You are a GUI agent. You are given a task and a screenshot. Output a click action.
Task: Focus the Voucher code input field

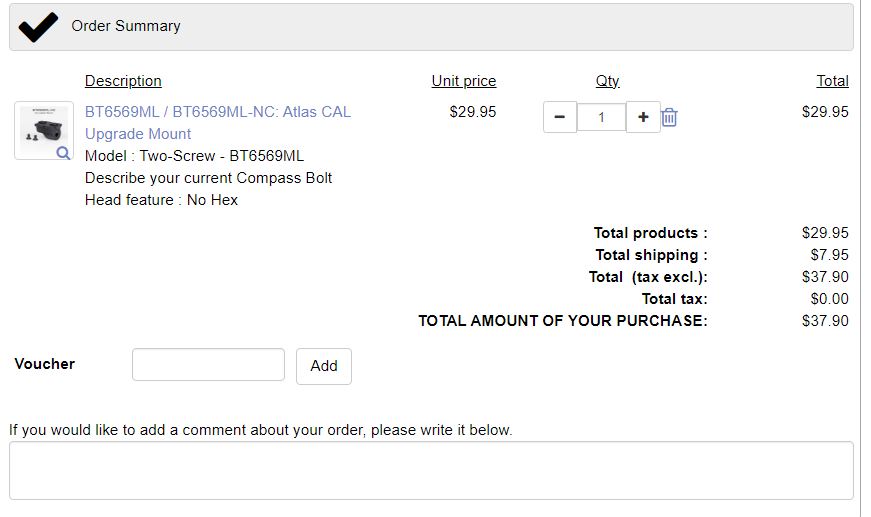pyautogui.click(x=208, y=365)
